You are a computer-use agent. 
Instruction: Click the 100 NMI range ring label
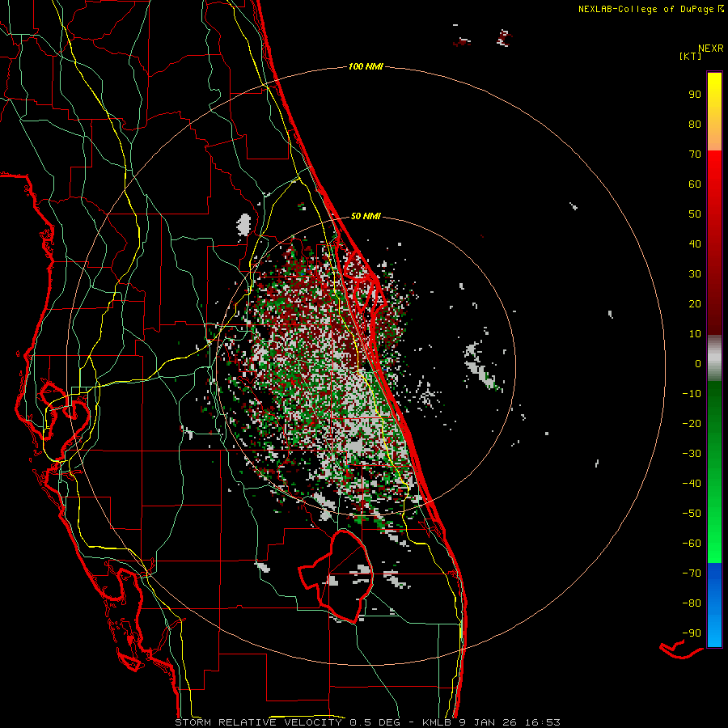coord(366,67)
